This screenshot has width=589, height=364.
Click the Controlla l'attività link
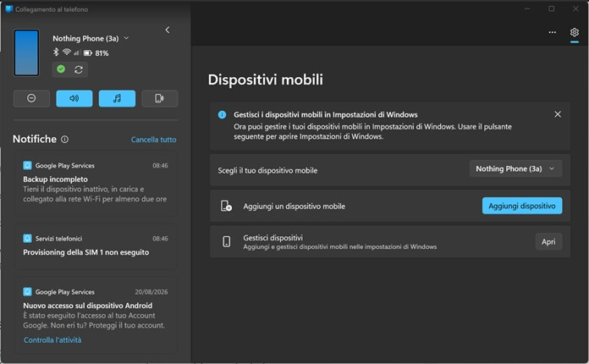coord(52,340)
